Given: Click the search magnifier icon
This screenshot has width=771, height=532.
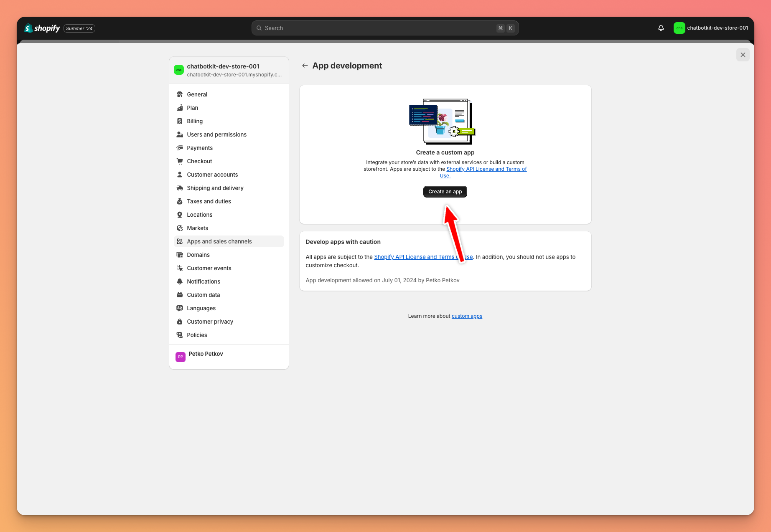Looking at the screenshot, I should click(x=259, y=28).
